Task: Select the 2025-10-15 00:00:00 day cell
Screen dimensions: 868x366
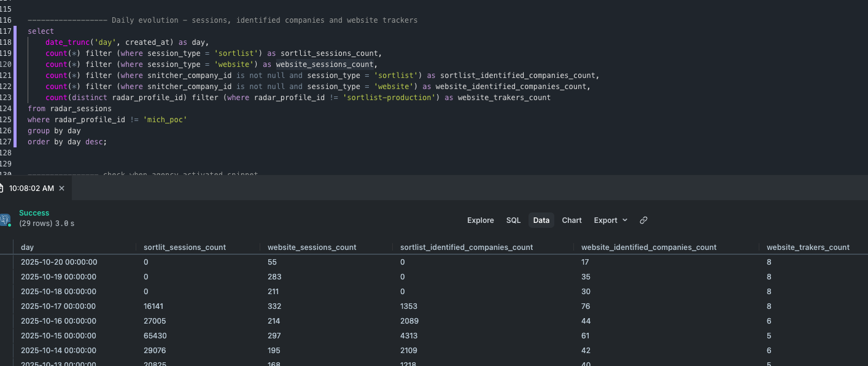Action: (59, 336)
